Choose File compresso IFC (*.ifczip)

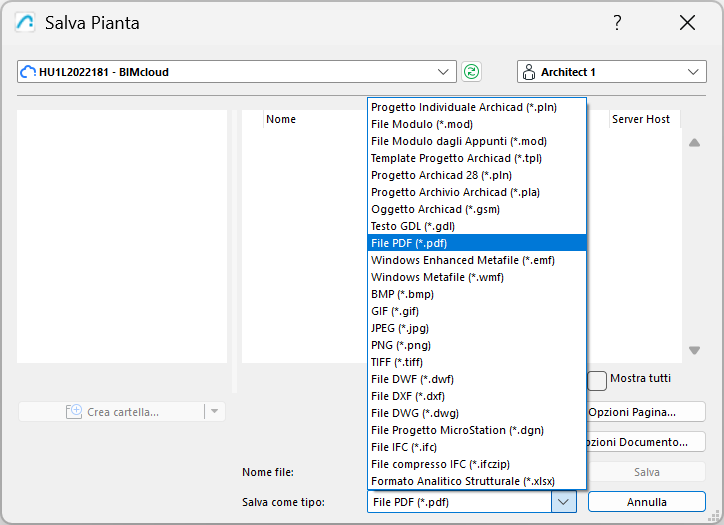coord(477,464)
